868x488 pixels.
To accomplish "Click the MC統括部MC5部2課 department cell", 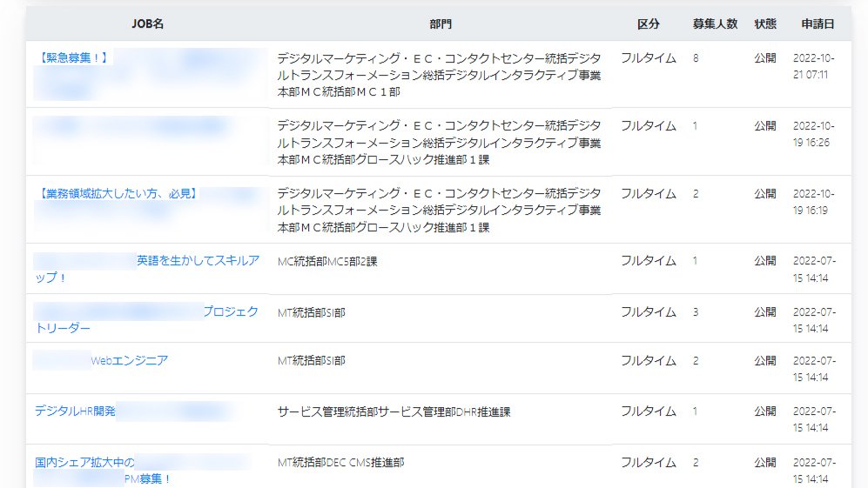I will click(327, 261).
